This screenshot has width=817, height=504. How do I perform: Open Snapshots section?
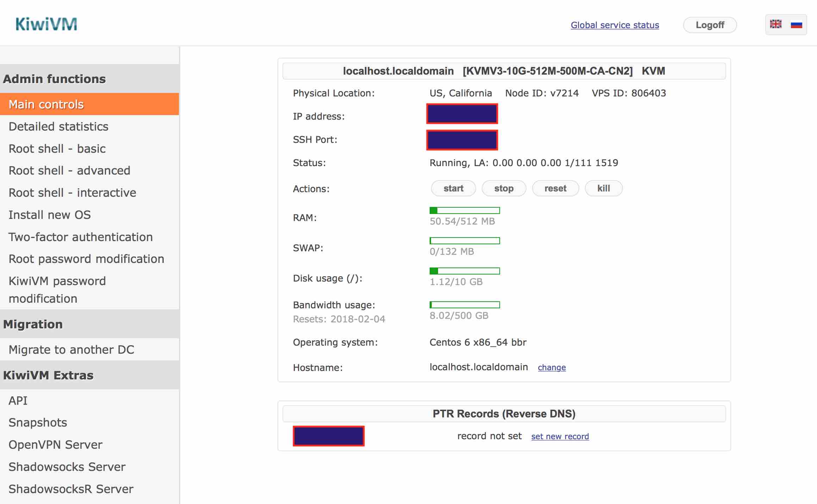pyautogui.click(x=38, y=422)
